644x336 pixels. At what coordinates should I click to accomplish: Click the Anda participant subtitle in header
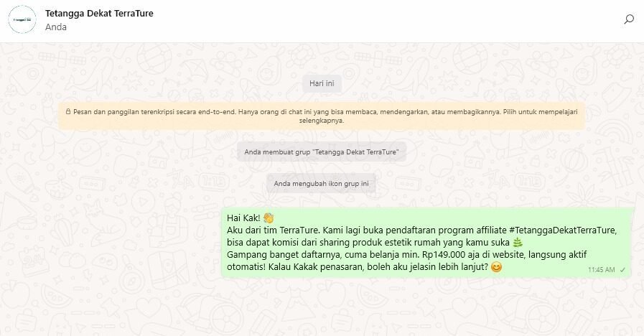[56, 27]
